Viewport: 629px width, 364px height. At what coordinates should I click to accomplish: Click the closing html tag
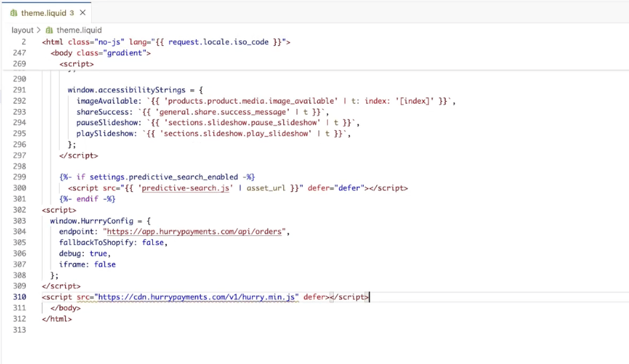[x=57, y=319]
